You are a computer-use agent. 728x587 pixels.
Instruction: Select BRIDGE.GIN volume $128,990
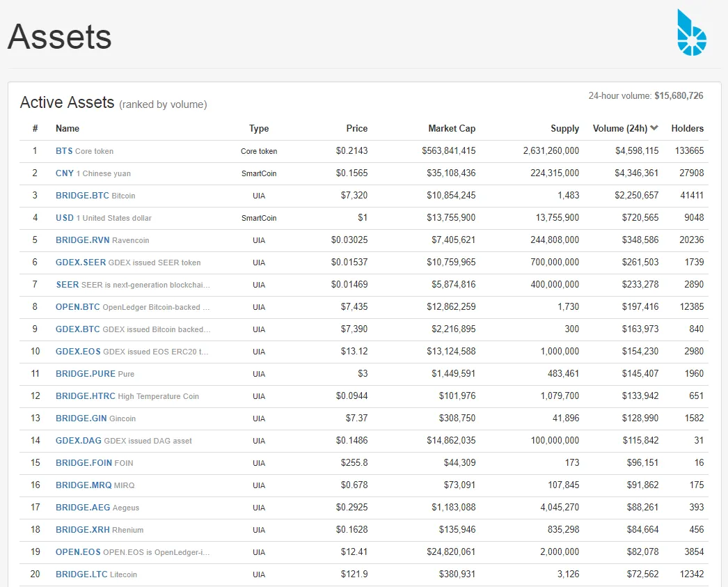[x=640, y=418]
